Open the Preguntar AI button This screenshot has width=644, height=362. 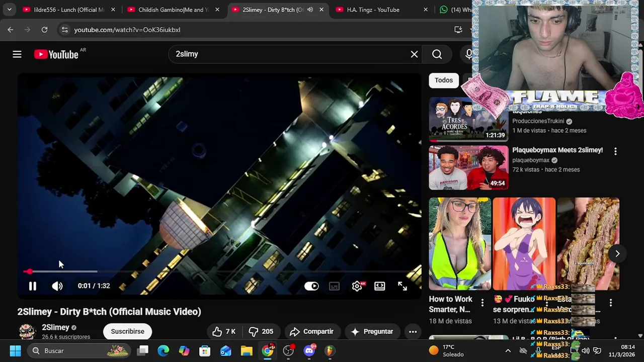point(371,331)
